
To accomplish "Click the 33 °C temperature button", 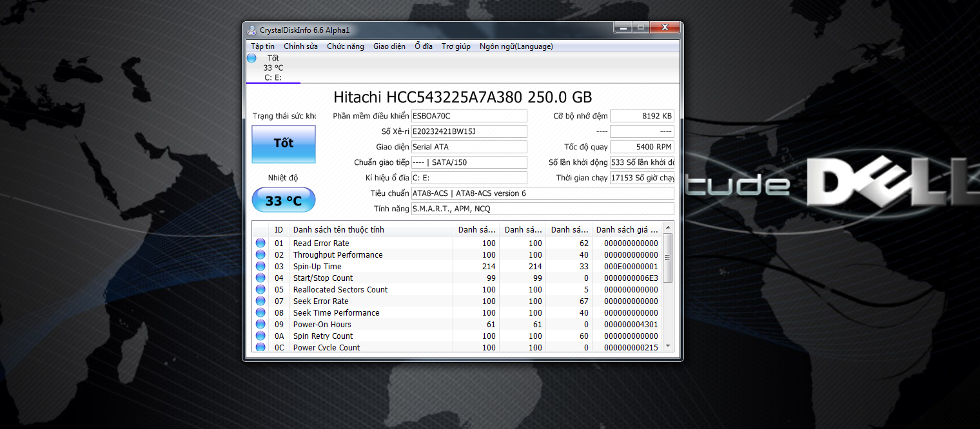I will pos(283,200).
